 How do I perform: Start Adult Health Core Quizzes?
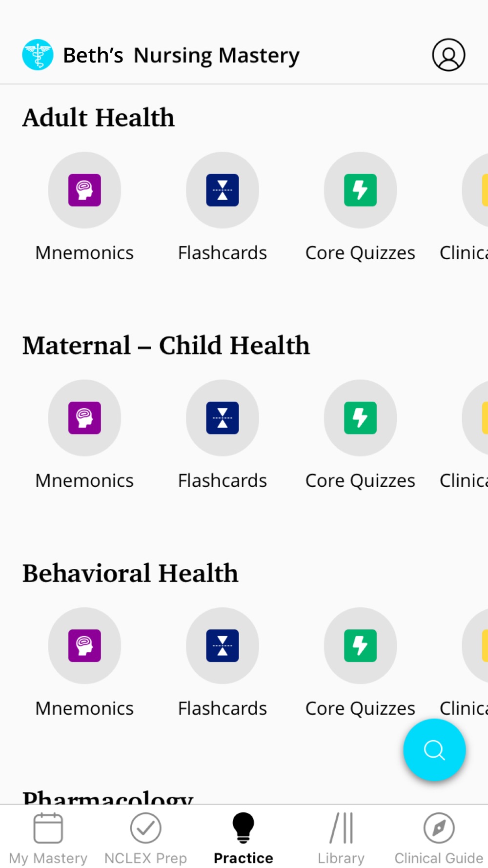coord(360,190)
